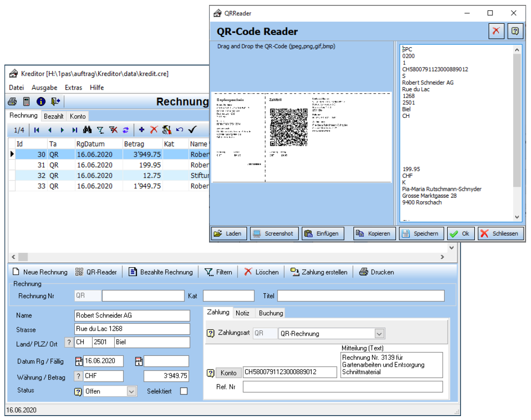Open the calculator tool icon
531x420 pixels.
27,102
